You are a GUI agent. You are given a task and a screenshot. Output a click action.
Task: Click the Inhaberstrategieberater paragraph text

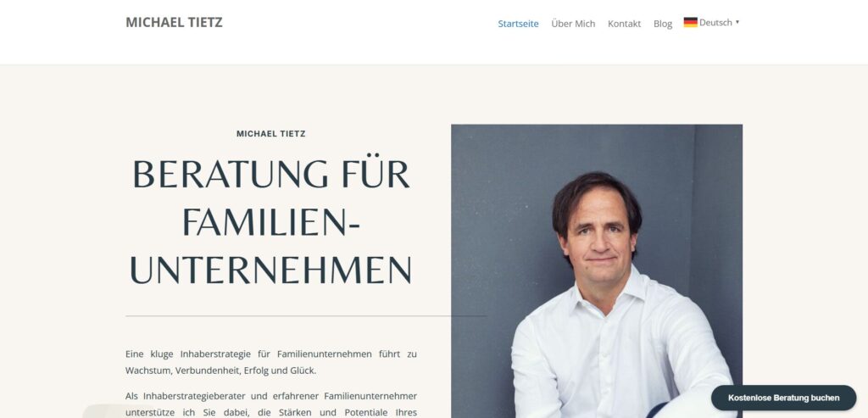[270, 404]
